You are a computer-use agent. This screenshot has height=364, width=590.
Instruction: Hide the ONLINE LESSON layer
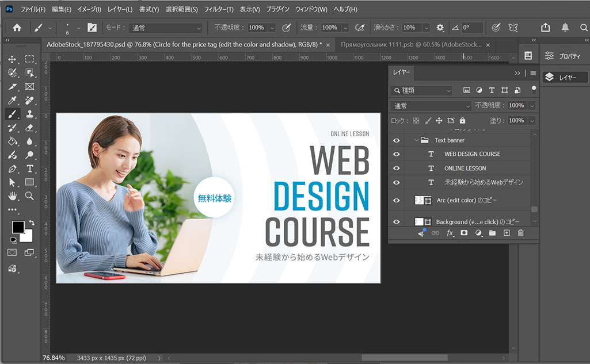pos(396,168)
